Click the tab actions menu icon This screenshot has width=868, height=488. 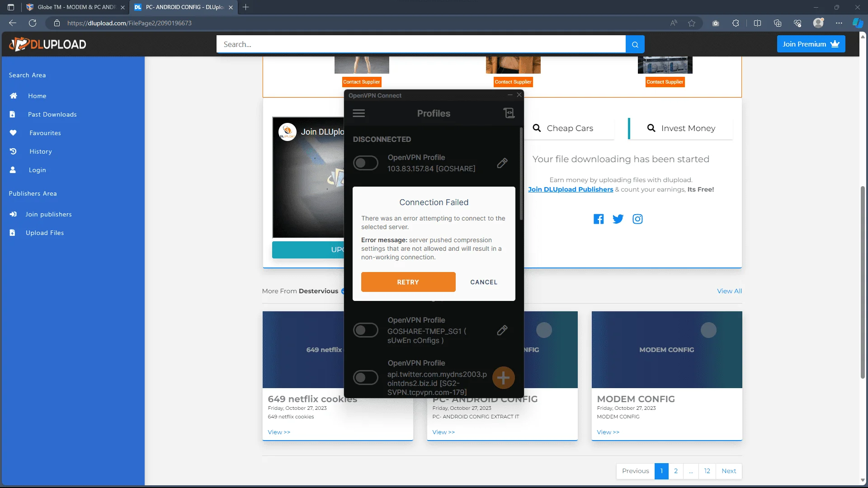(x=11, y=7)
